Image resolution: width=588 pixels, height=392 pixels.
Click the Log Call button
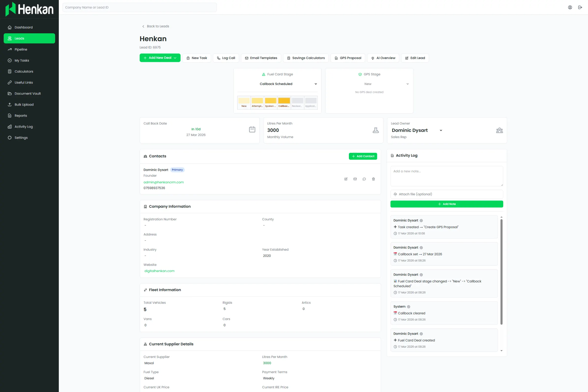(x=226, y=58)
